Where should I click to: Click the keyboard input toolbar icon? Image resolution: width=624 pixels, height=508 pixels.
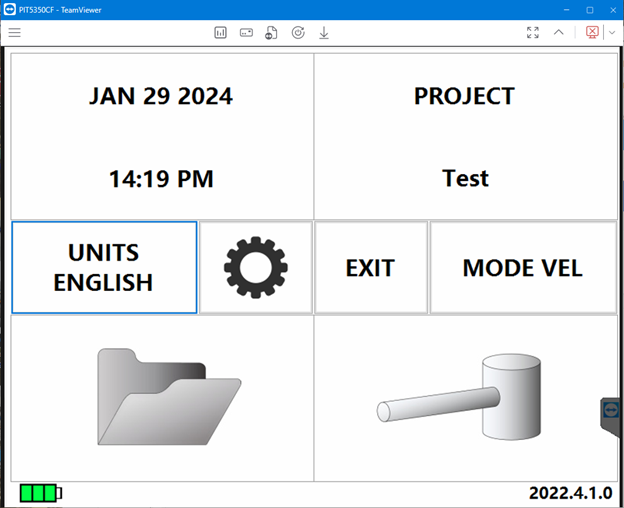coord(246,32)
